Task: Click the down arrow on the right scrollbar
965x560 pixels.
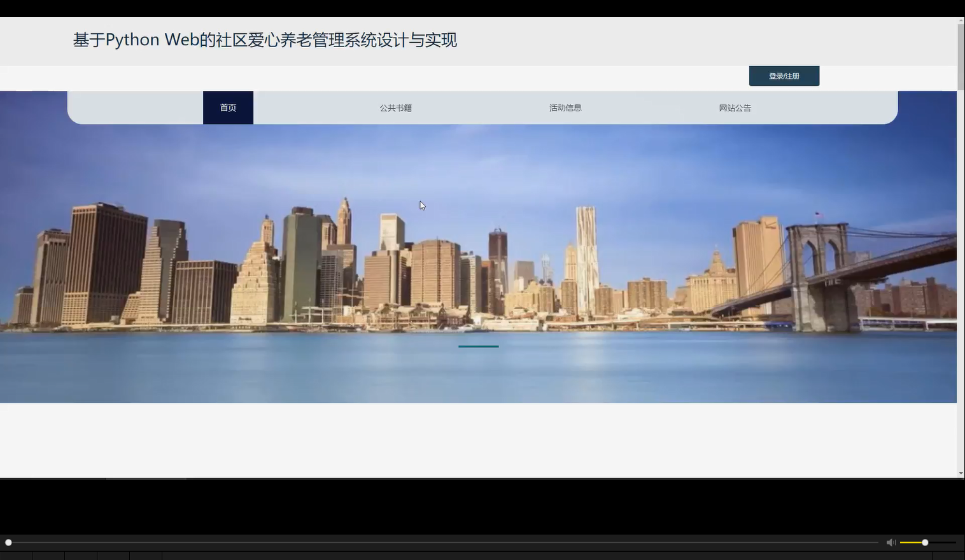Action: [x=960, y=472]
